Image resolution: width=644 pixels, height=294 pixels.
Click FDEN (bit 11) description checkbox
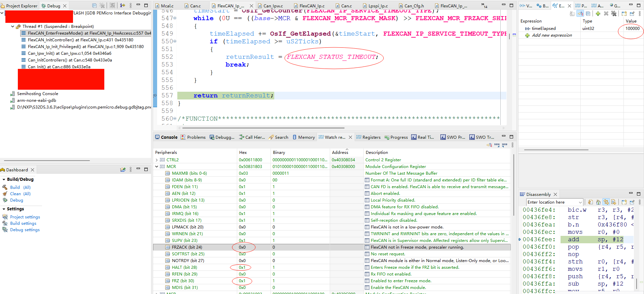coord(367,186)
